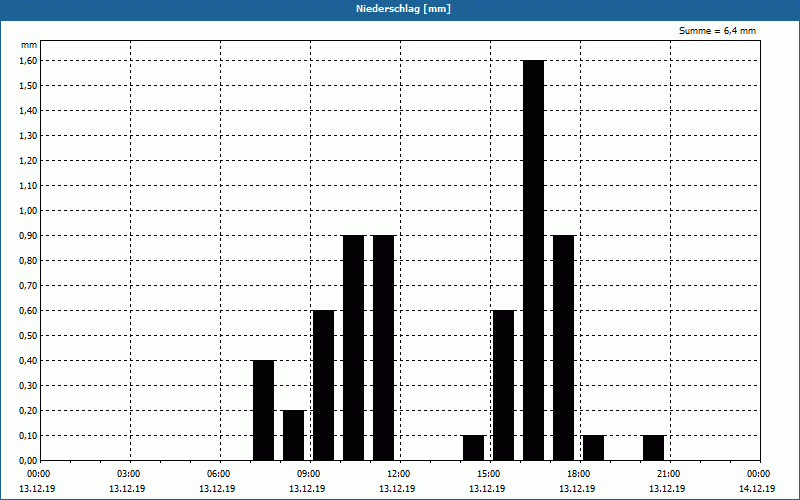Select the Summe = 6,4 mm total label

click(x=717, y=31)
